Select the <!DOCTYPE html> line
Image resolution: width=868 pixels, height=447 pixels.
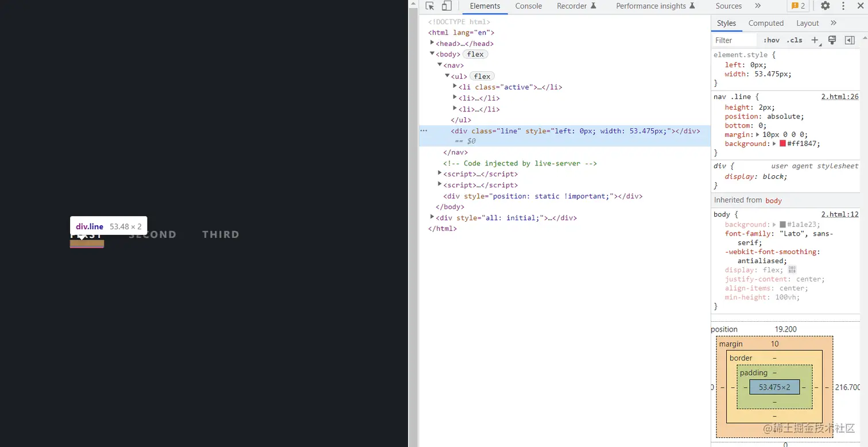(459, 22)
